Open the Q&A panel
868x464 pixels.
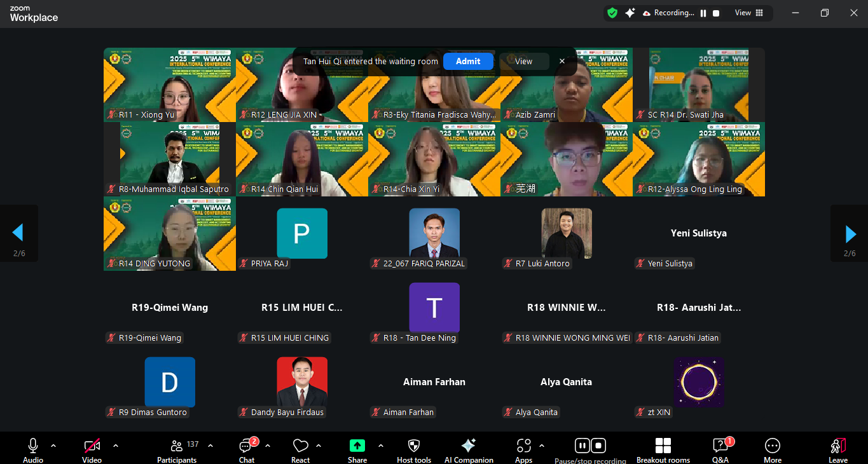[x=720, y=447]
